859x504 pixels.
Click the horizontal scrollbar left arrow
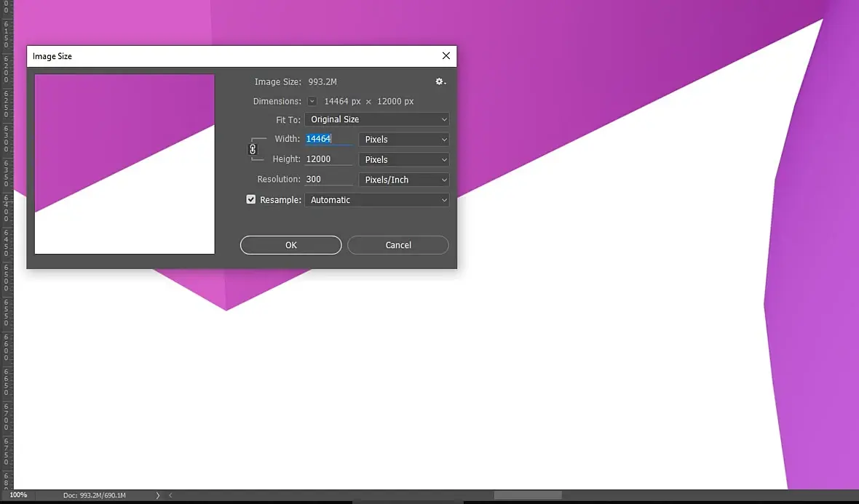click(170, 495)
